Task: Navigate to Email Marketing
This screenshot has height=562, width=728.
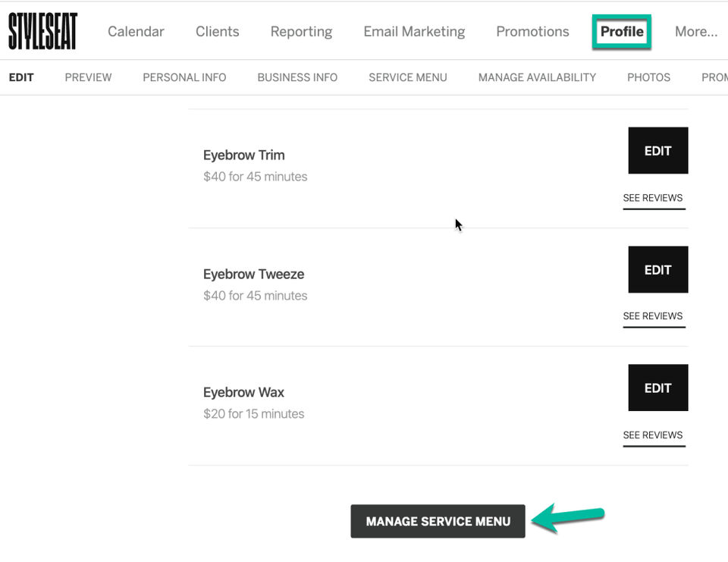Action: [414, 32]
